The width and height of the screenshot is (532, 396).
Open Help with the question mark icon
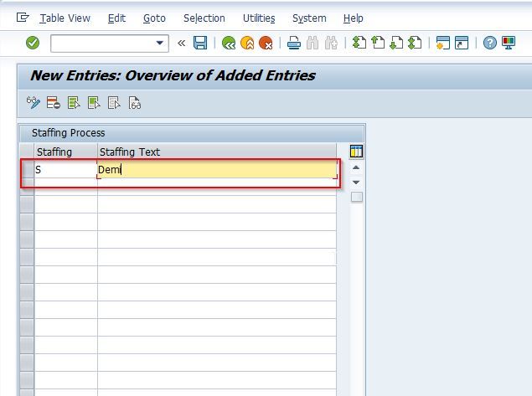pos(490,43)
